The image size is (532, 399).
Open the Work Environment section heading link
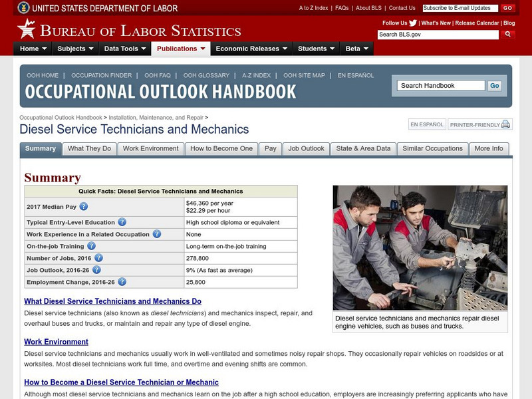click(56, 342)
